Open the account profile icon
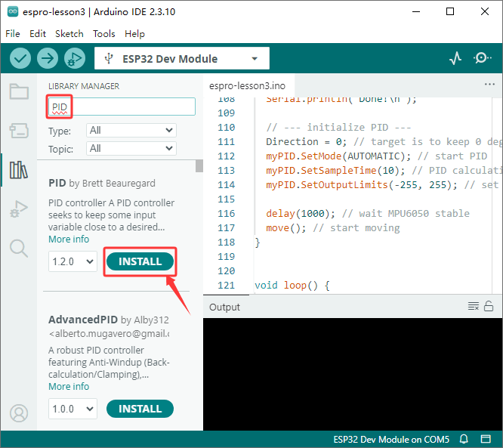Screen dimensions: 503x448 (19, 413)
